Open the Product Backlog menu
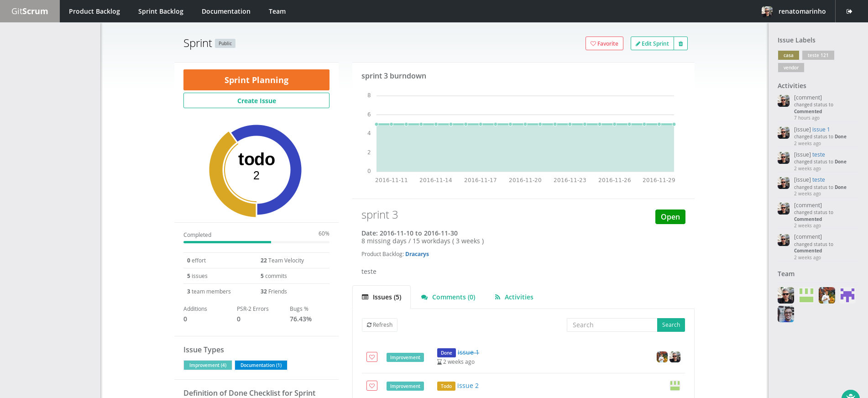The height and width of the screenshot is (398, 868). (x=94, y=11)
